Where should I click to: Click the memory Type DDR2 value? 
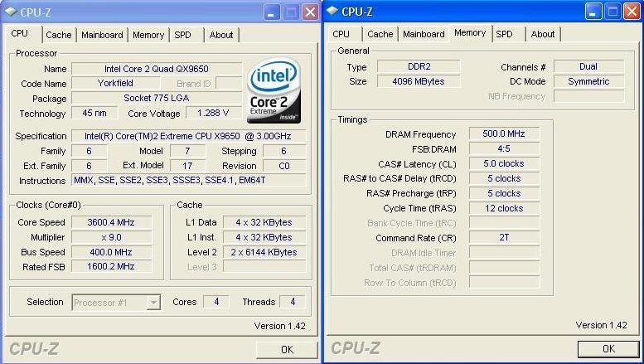[419, 66]
